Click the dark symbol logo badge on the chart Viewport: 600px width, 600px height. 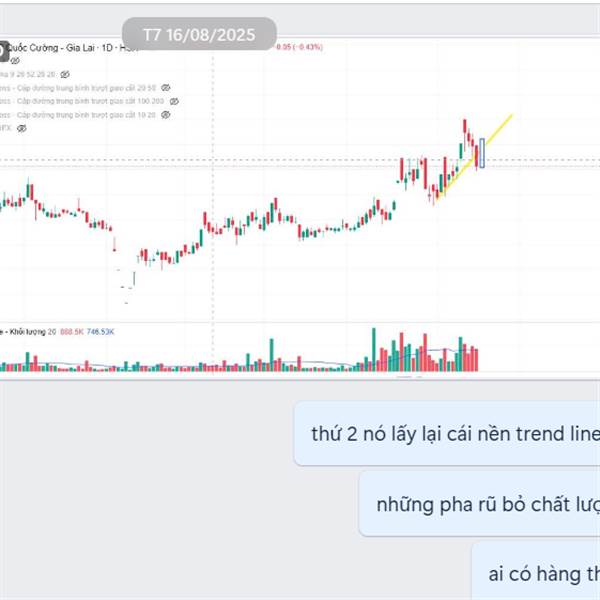pyautogui.click(x=4, y=51)
